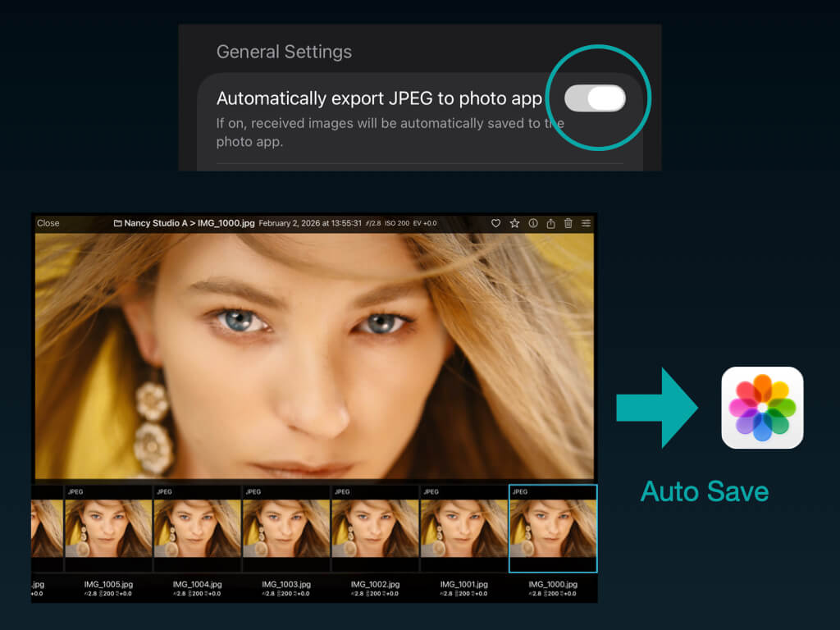Open the hamburger list menu icon
The image size is (840, 630).
(x=586, y=223)
